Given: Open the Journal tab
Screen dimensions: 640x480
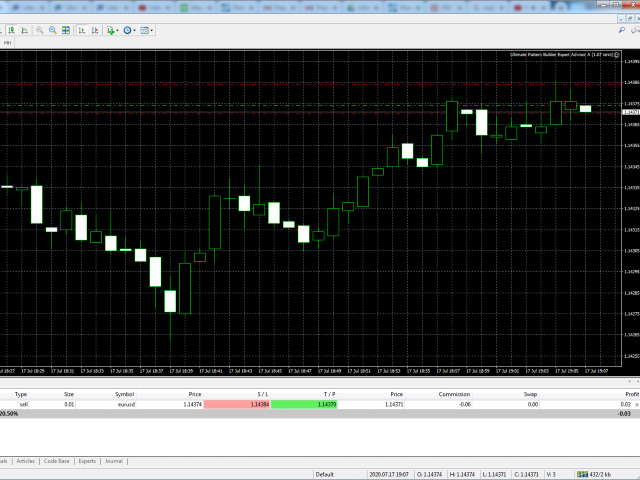Looking at the screenshot, I should pos(113,461).
